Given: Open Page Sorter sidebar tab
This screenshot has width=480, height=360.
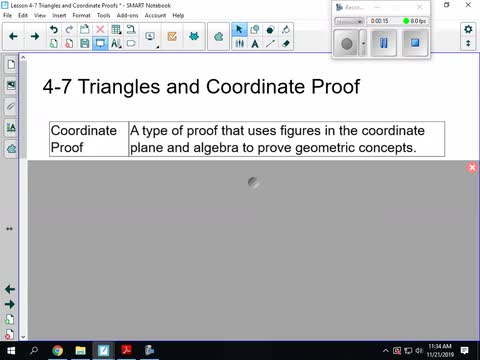Looking at the screenshot, I should tap(11, 64).
